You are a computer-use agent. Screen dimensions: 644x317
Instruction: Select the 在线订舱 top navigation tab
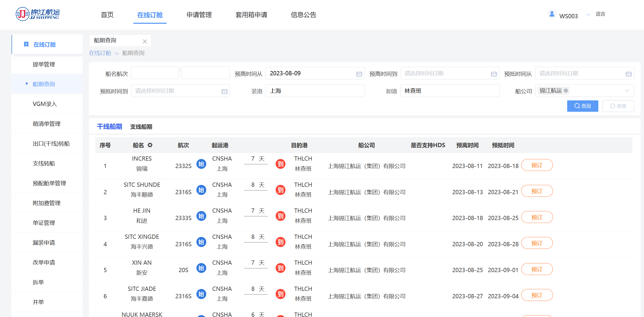tap(150, 15)
